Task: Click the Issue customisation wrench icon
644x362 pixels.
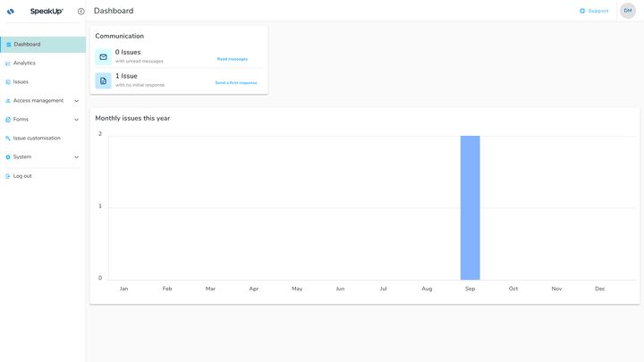Action: (x=8, y=139)
